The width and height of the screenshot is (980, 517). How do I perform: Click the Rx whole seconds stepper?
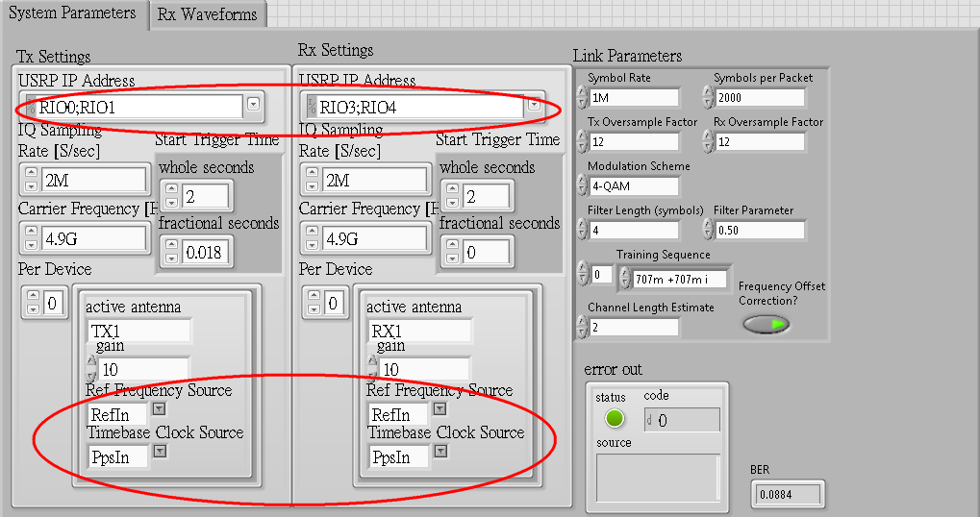pos(453,195)
